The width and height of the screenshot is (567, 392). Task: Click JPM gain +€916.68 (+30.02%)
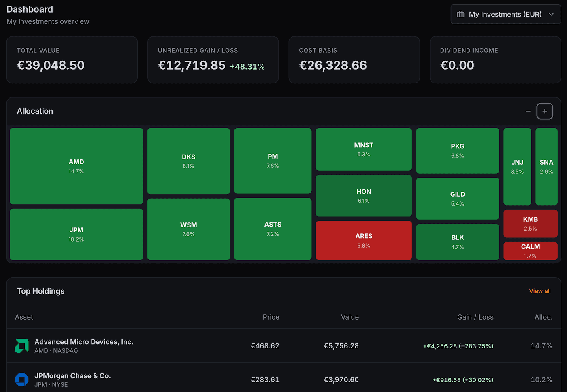[x=463, y=380]
